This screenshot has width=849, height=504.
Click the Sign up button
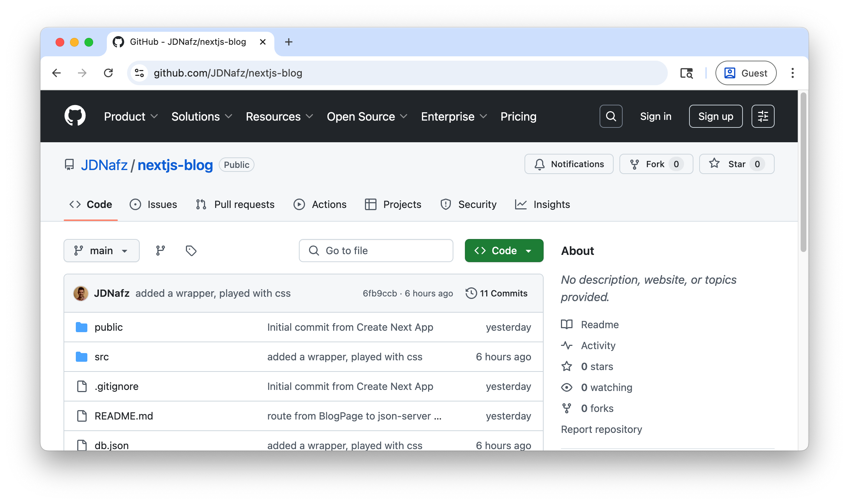(x=715, y=116)
